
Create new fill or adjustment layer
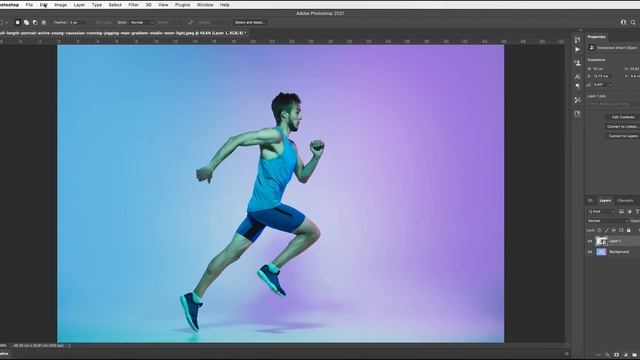[625, 355]
